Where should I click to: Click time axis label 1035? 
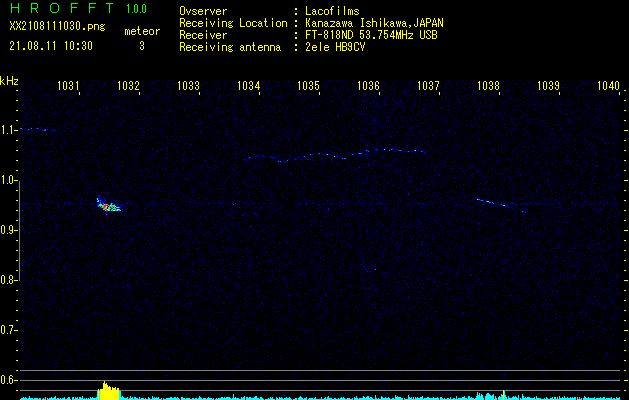pos(308,85)
